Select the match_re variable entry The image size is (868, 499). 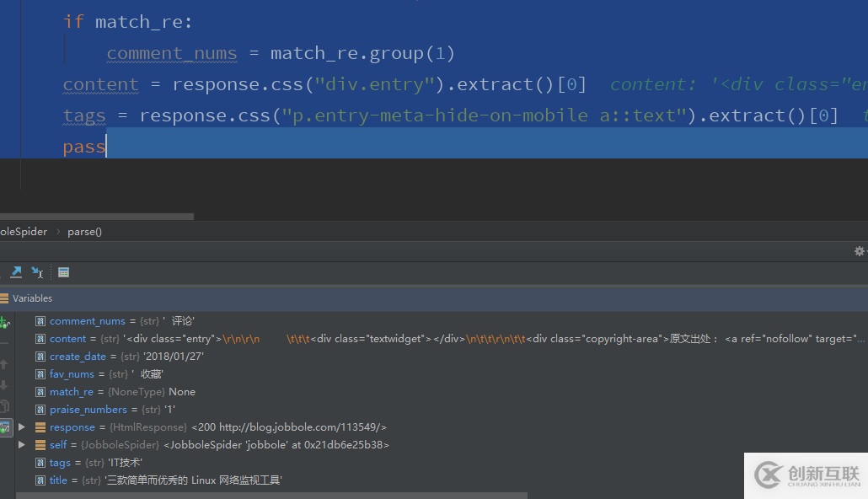tap(72, 392)
